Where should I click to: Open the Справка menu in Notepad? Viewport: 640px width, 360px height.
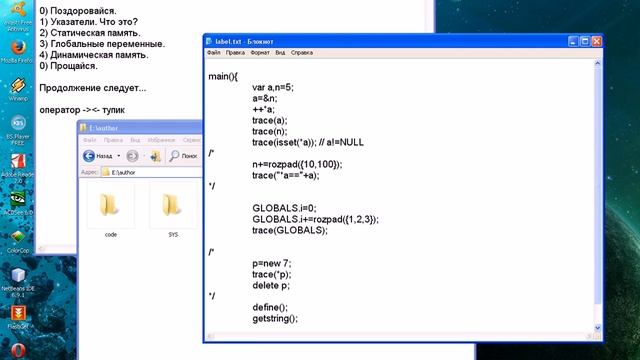302,53
